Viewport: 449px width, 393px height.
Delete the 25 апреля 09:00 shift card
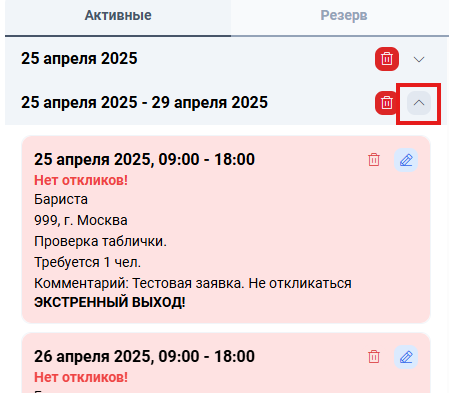click(374, 160)
